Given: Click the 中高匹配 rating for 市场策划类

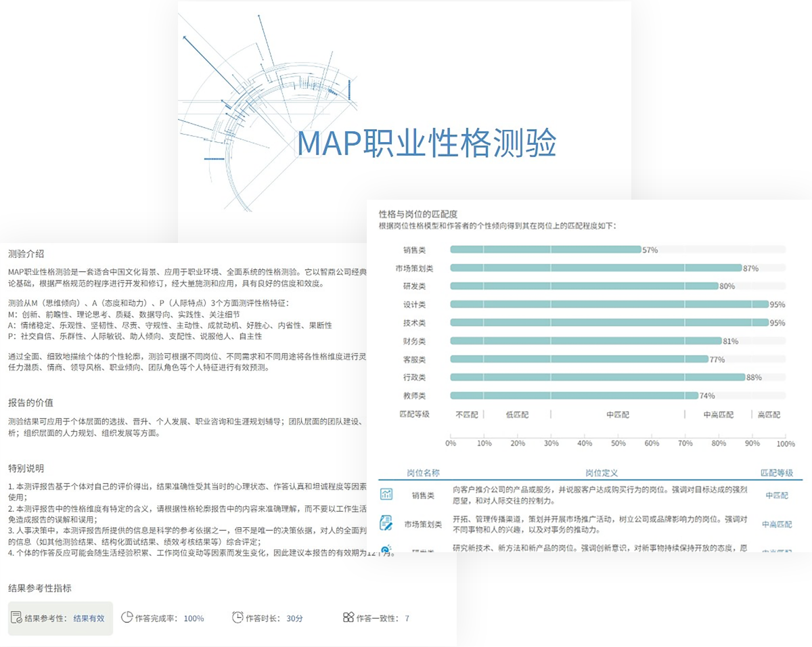Looking at the screenshot, I should click(x=776, y=524).
